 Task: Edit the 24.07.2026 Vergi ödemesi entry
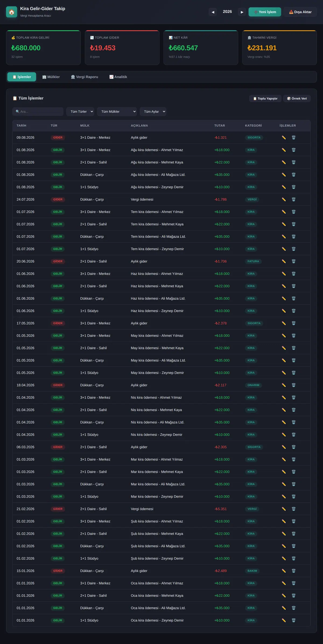point(284,200)
